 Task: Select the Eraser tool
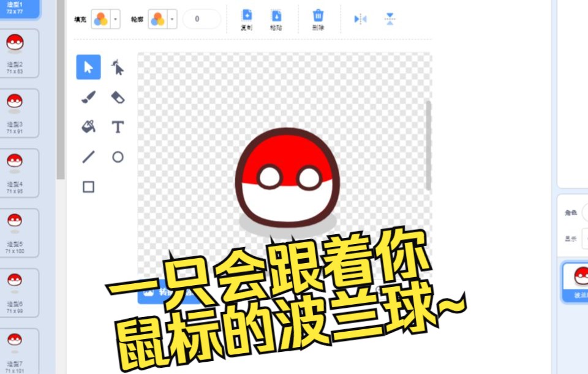(118, 97)
